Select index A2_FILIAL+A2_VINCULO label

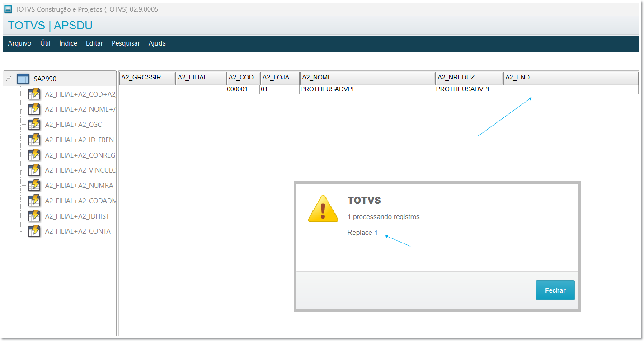point(80,170)
